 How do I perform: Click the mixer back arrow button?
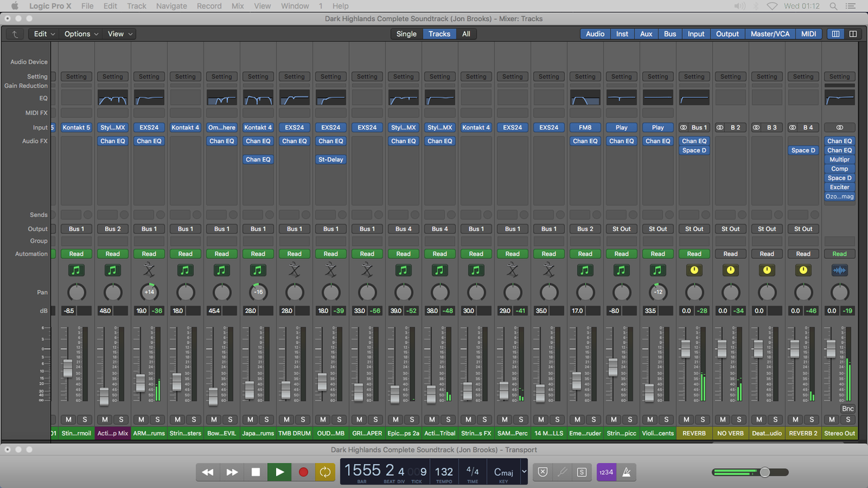pyautogui.click(x=14, y=34)
